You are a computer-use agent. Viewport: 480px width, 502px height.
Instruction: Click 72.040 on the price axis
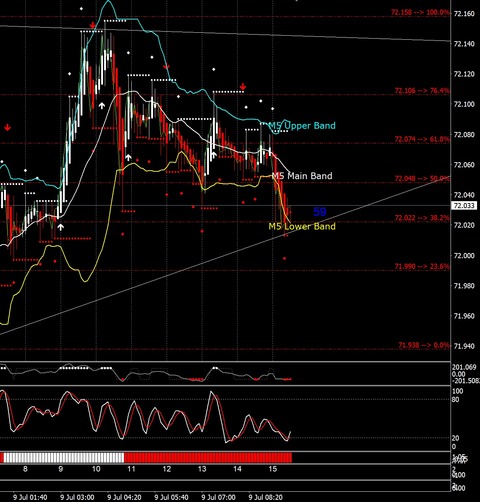[x=464, y=195]
